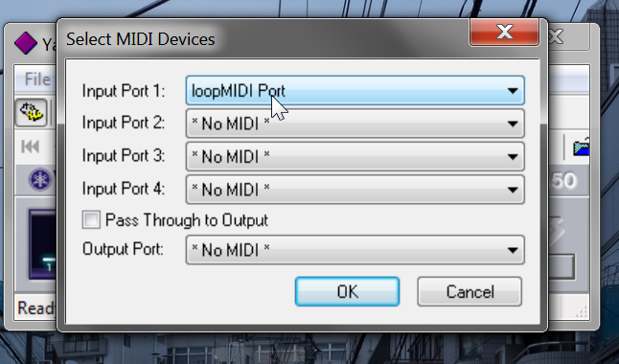Open the File menu

point(37,80)
